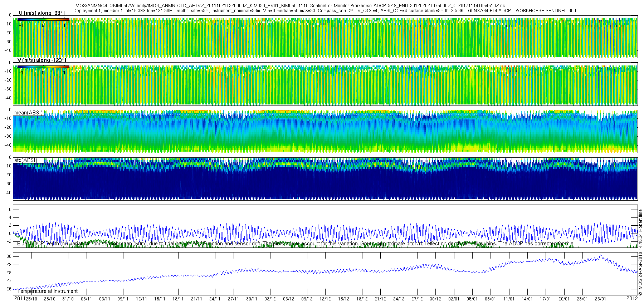Click the V velocity panel colorbar
This screenshot has width=644, height=304.
pos(43,67)
